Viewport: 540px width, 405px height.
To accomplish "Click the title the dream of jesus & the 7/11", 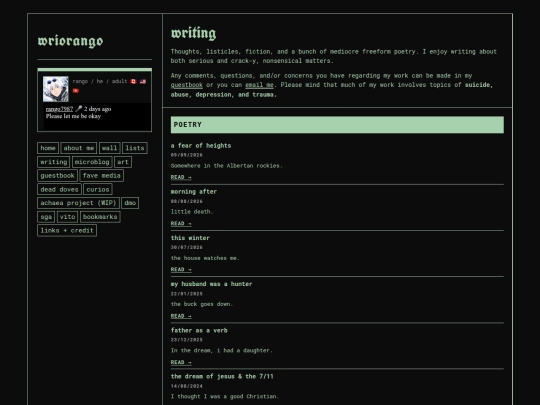I will click(222, 376).
